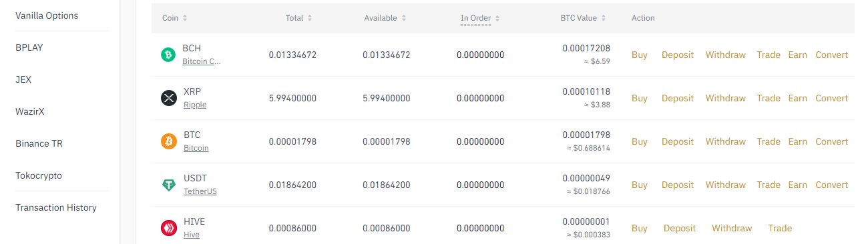Click the orange BTC coin icon
The height and width of the screenshot is (244, 868).
(169, 141)
